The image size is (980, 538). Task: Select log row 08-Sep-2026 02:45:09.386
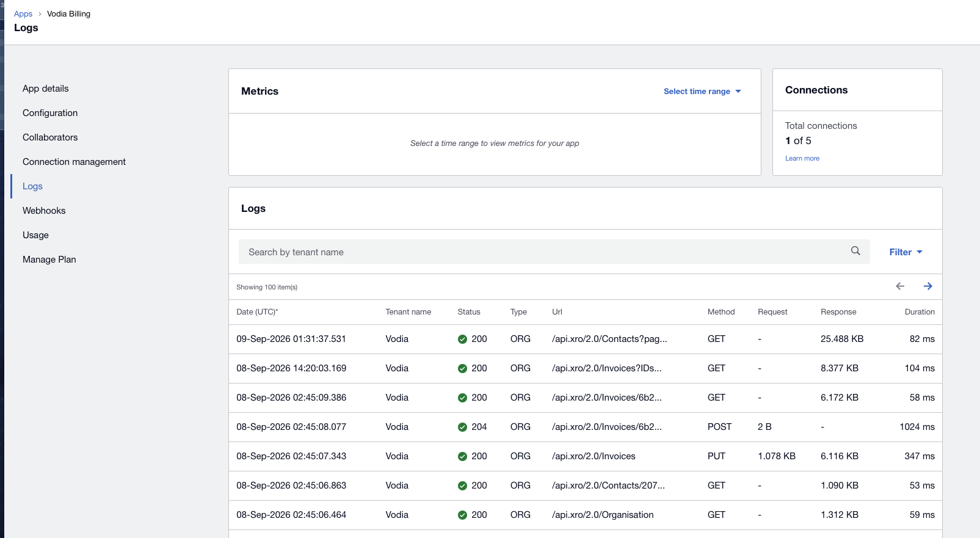[586, 398]
